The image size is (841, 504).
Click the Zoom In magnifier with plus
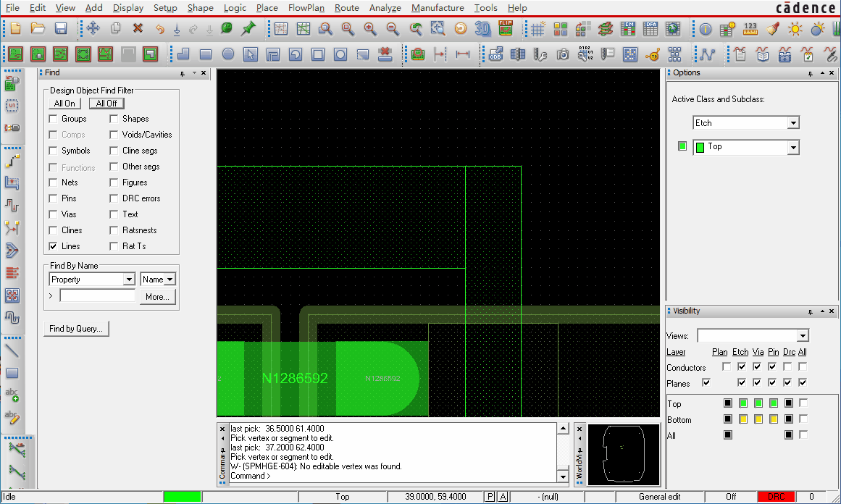369,28
